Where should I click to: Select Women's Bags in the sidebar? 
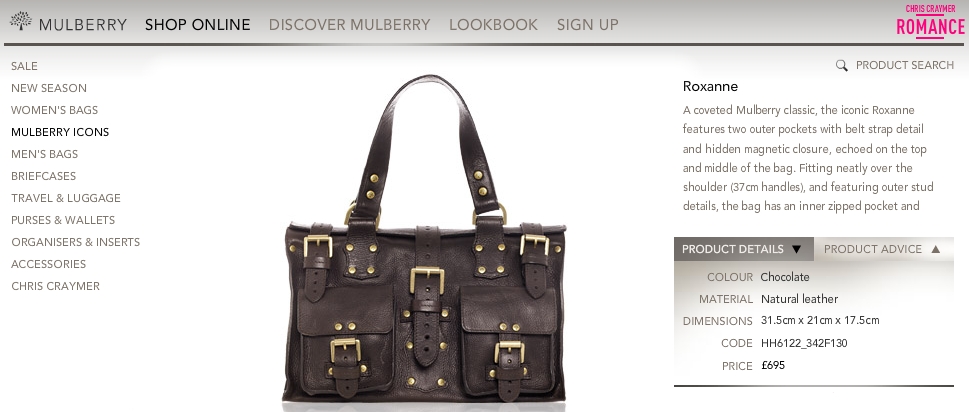54,110
